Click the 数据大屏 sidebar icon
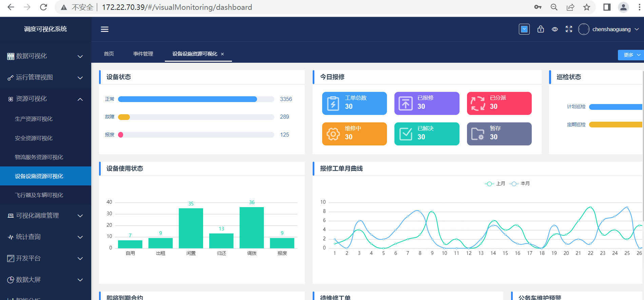Image resolution: width=644 pixels, height=300 pixels. click(x=11, y=280)
